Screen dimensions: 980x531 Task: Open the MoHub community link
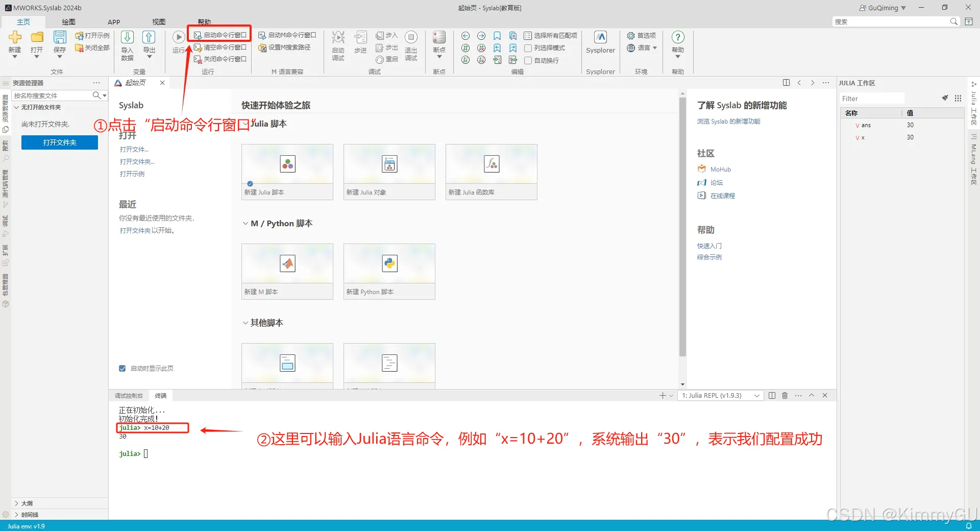[x=720, y=170]
